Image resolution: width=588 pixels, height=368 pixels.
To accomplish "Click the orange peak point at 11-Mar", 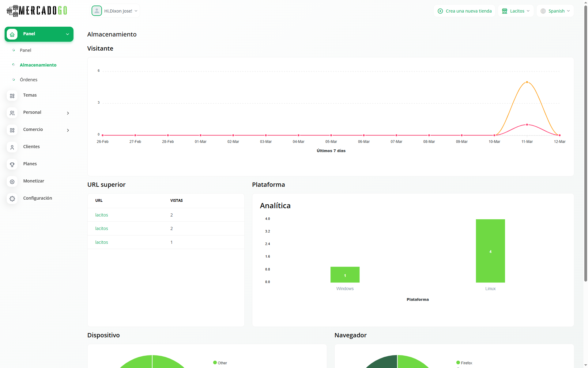I will pyautogui.click(x=527, y=82).
